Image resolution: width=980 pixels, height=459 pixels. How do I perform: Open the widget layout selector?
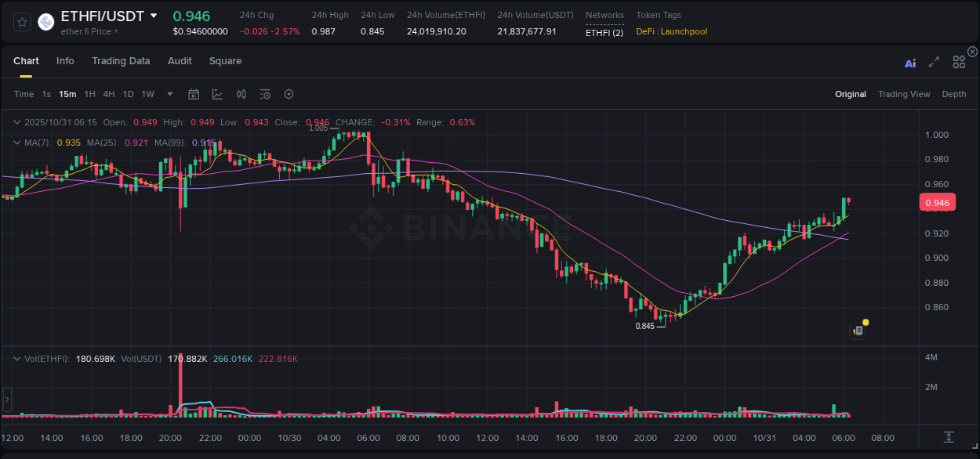959,61
